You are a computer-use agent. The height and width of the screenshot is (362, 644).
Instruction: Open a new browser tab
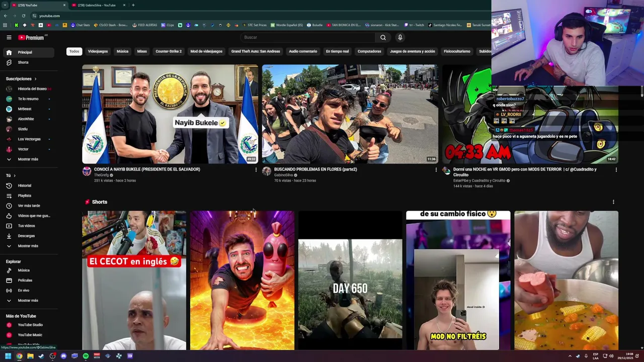(133, 5)
